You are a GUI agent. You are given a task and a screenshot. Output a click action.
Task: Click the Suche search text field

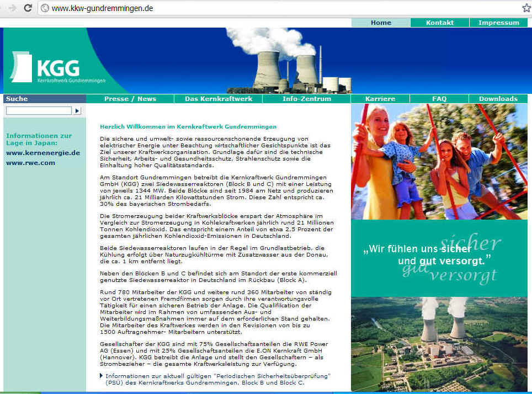[x=39, y=110]
